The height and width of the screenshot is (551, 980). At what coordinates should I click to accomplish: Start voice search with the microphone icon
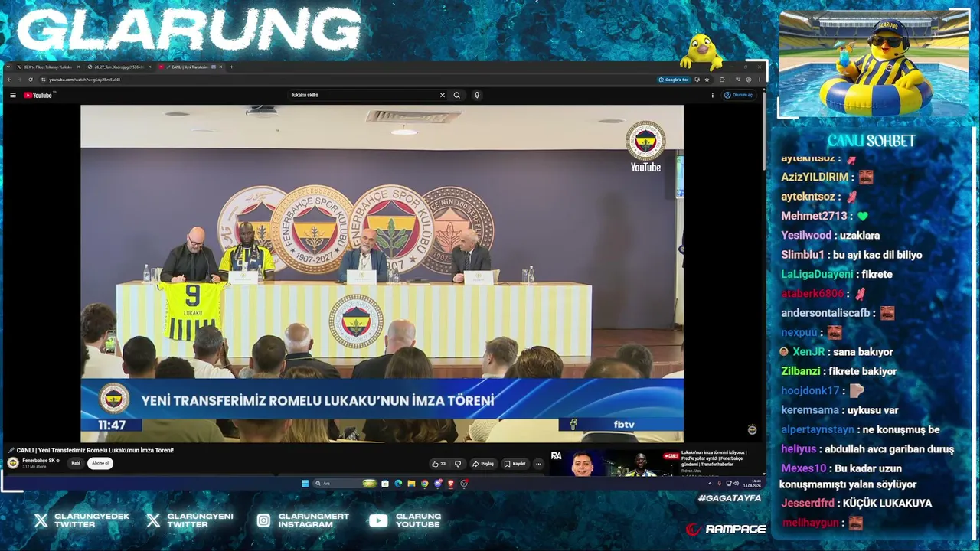pyautogui.click(x=477, y=95)
